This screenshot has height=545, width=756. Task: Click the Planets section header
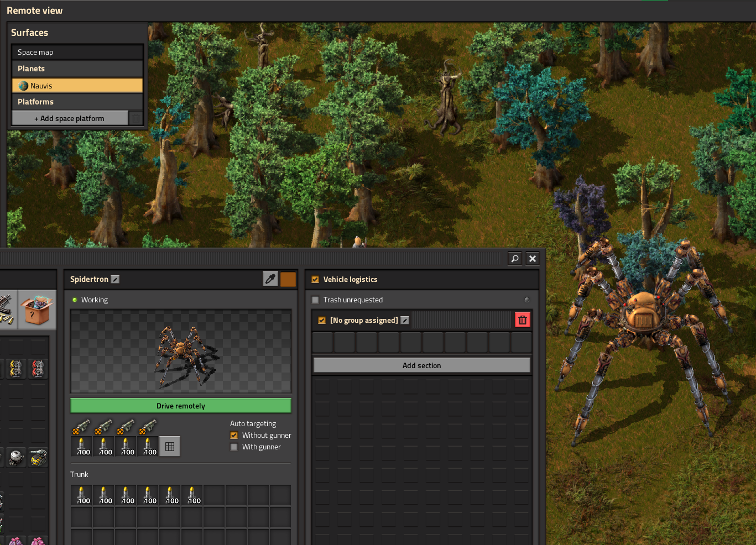pyautogui.click(x=77, y=69)
